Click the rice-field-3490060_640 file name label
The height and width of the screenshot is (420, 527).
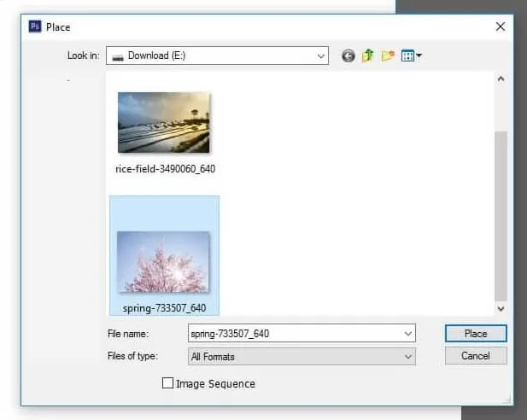[x=165, y=169]
